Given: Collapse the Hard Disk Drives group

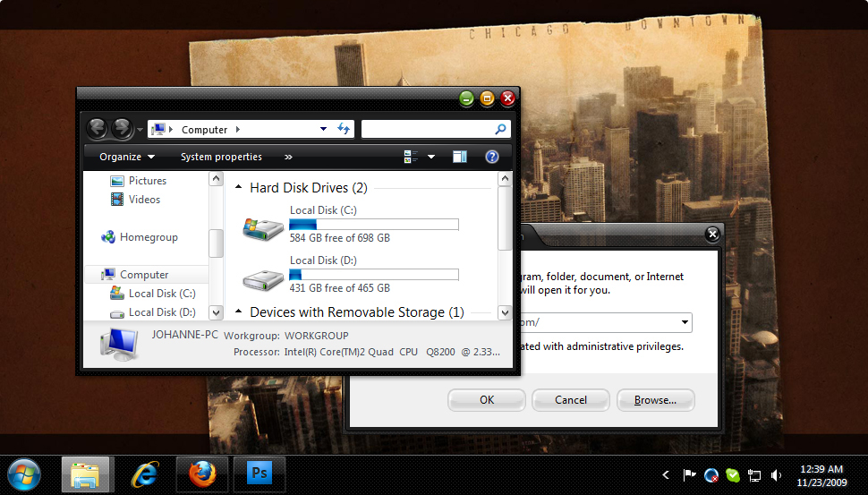Looking at the screenshot, I should (238, 188).
